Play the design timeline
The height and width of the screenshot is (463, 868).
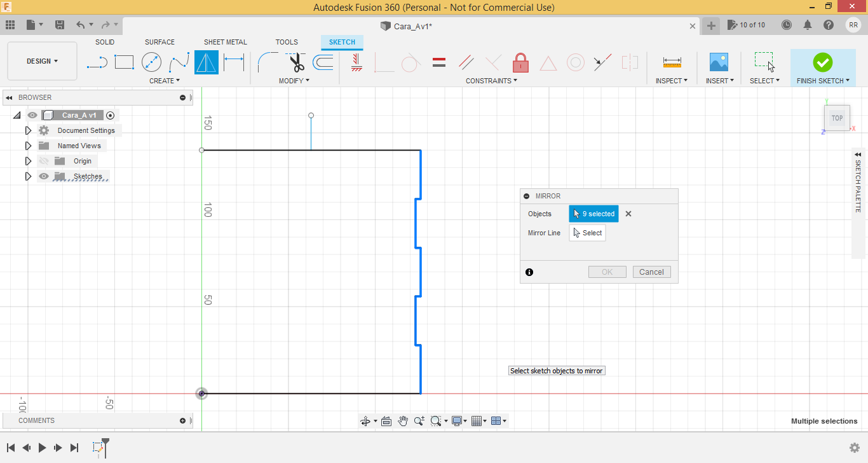[x=42, y=448]
